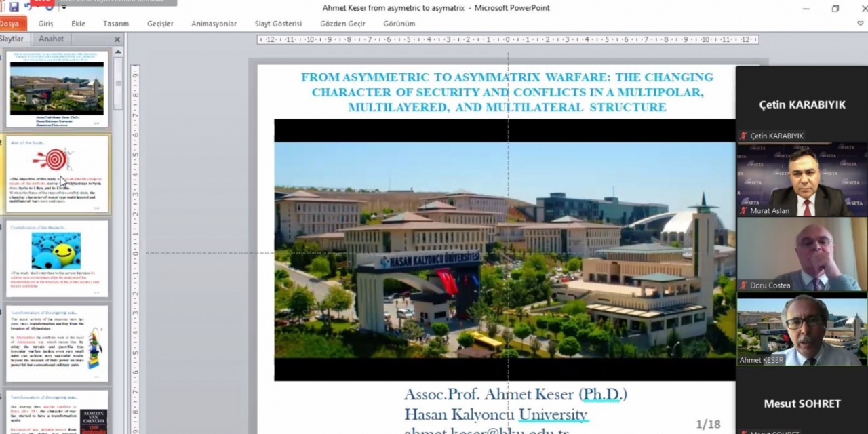
Task: Select the 'Aim of the Study' slide thumbnail
Action: click(x=57, y=174)
